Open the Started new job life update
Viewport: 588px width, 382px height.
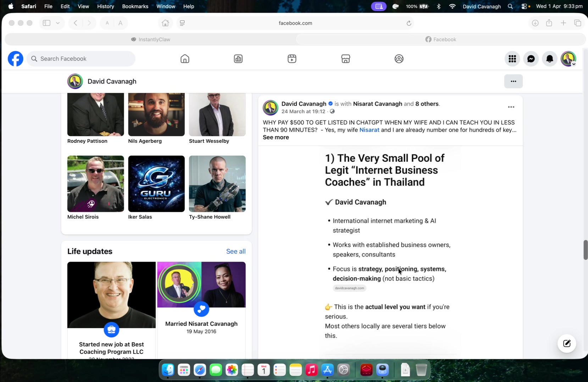coord(111,310)
